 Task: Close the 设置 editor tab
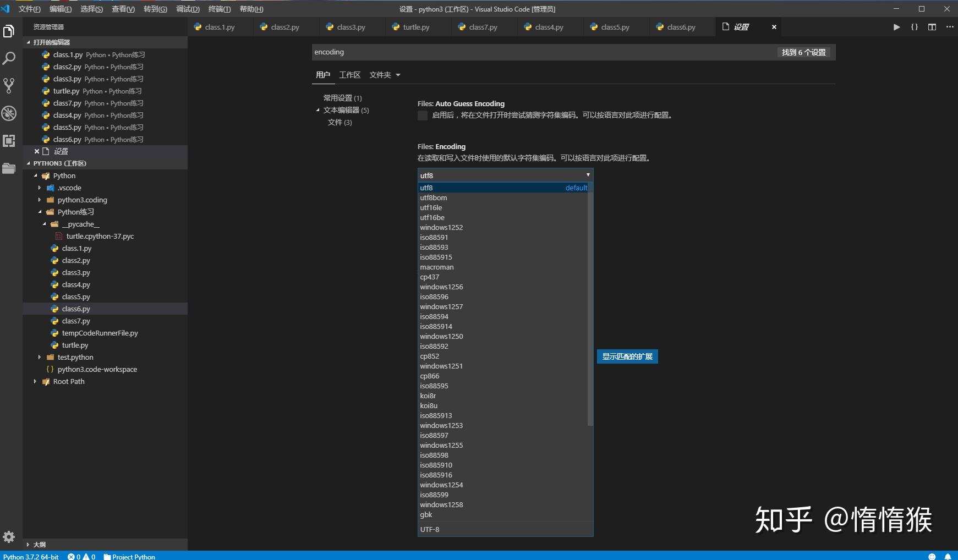click(774, 27)
